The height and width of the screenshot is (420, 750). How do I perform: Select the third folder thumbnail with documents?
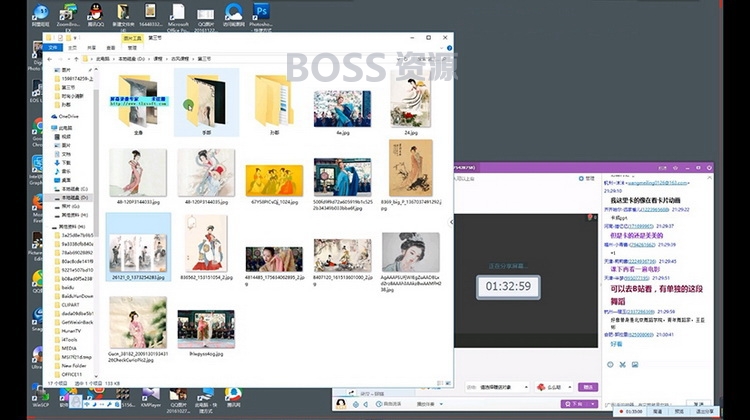coord(275,102)
